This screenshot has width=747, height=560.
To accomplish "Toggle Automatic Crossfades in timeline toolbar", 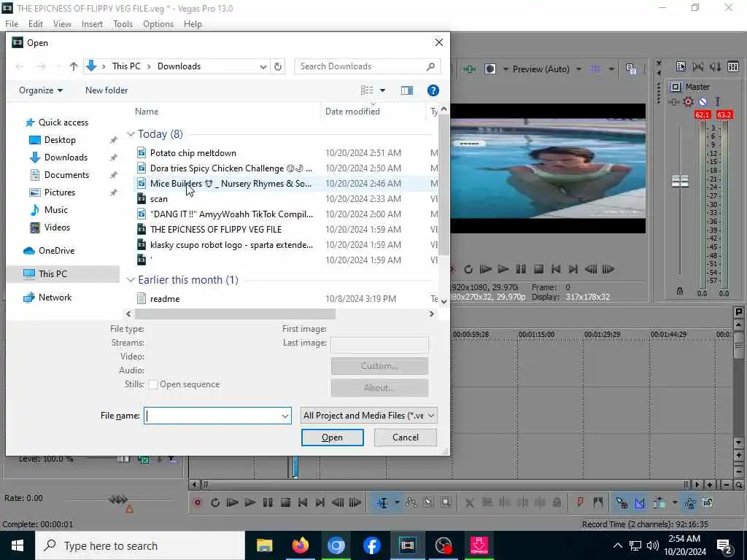I will (640, 503).
